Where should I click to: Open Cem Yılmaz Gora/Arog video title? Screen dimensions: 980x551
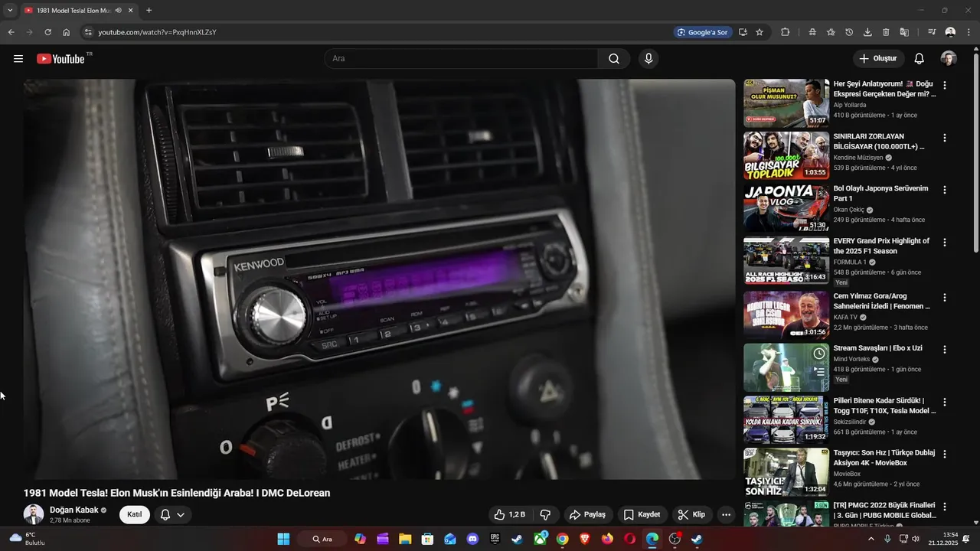(882, 301)
